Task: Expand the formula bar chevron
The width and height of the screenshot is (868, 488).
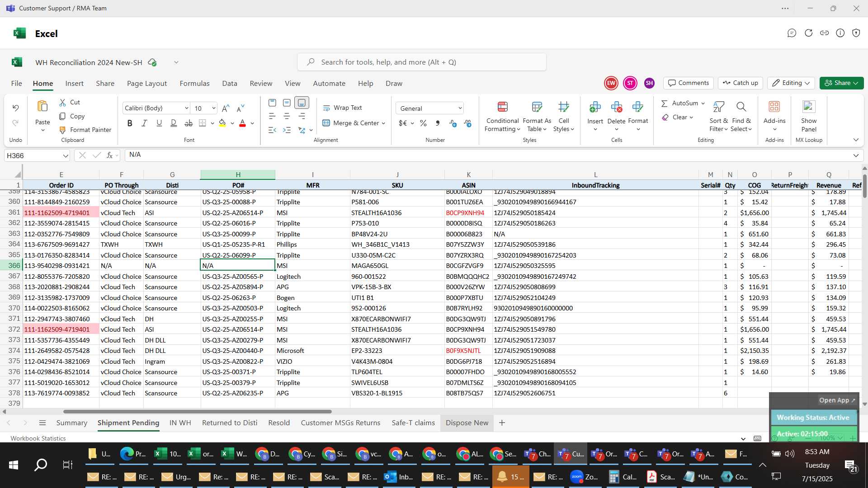Action: click(856, 155)
